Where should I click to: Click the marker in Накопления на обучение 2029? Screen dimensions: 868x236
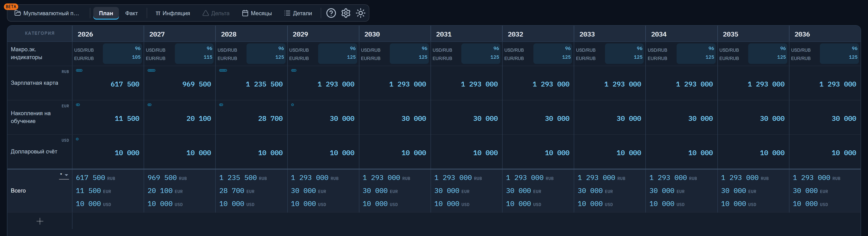pos(293,105)
